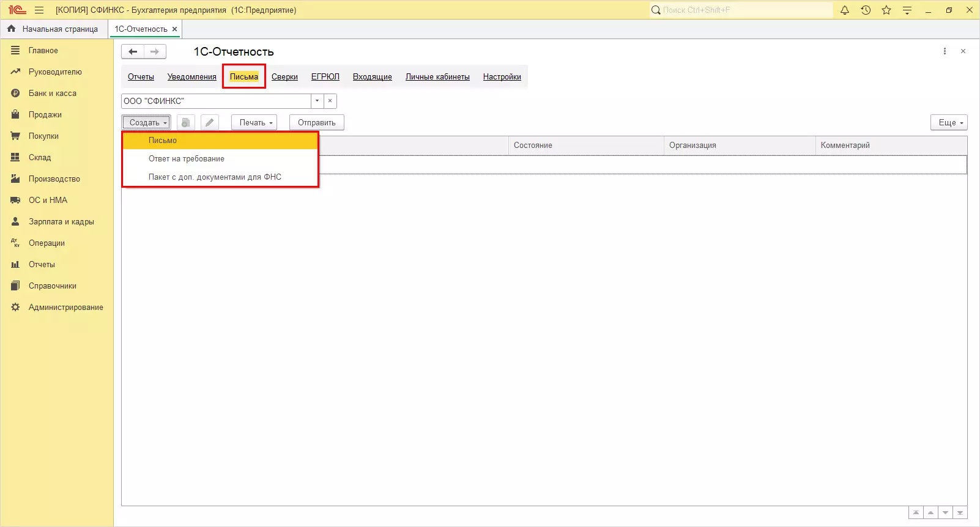Sort by the Комментарий column header
Image resolution: width=980 pixels, height=527 pixels.
tap(891, 146)
